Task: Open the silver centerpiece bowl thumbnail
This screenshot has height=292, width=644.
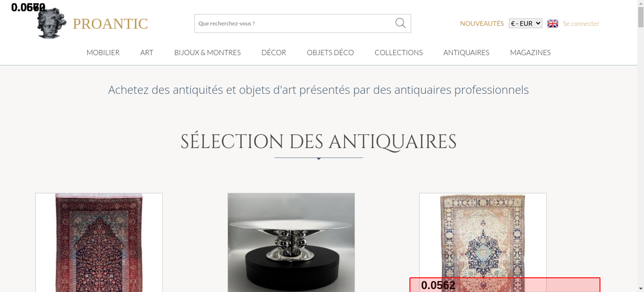Action: click(x=291, y=242)
